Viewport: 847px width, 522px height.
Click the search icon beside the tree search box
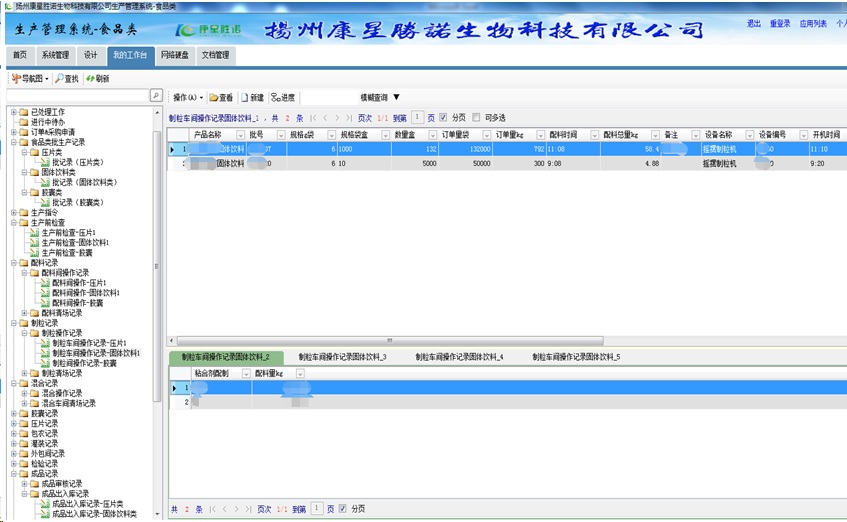coord(156,95)
